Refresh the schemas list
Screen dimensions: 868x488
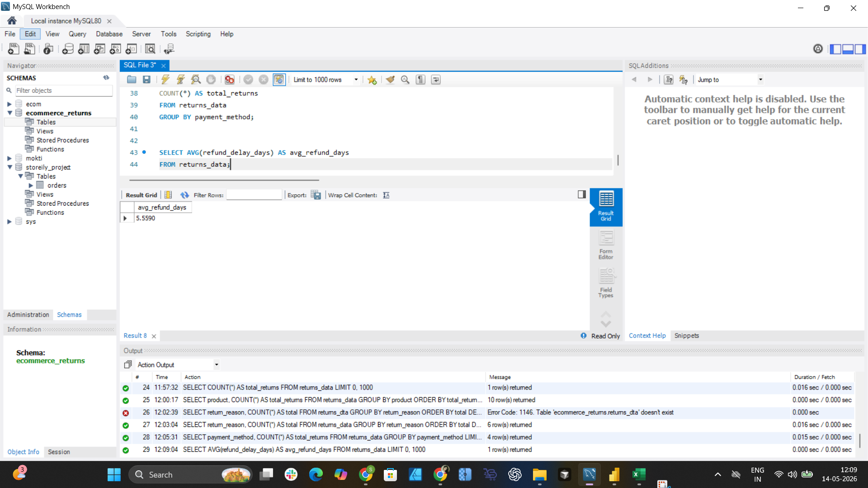click(106, 78)
